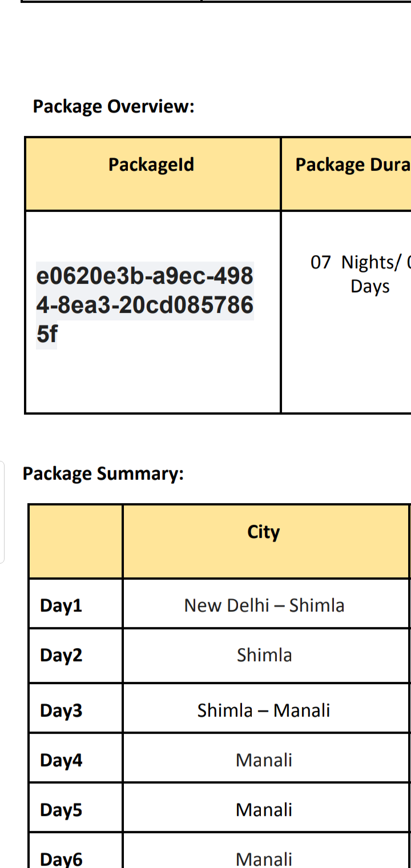Click the Day5 row label
The height and width of the screenshot is (868, 411).
click(x=61, y=810)
